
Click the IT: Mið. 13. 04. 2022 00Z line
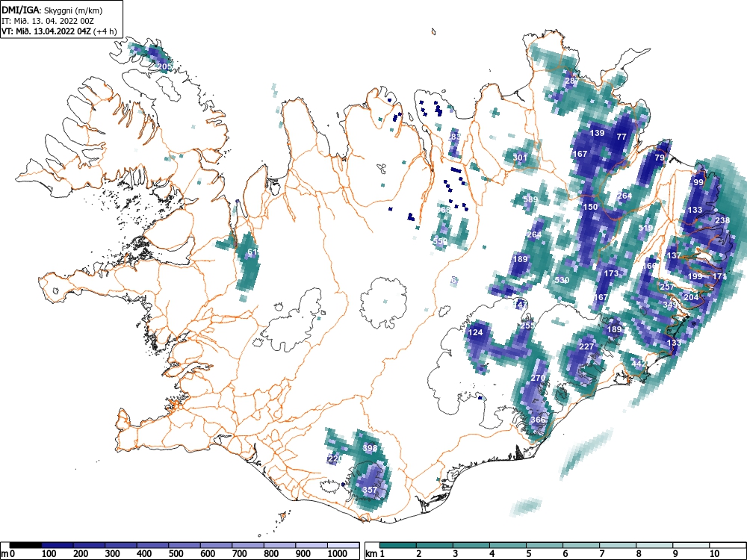(x=48, y=21)
